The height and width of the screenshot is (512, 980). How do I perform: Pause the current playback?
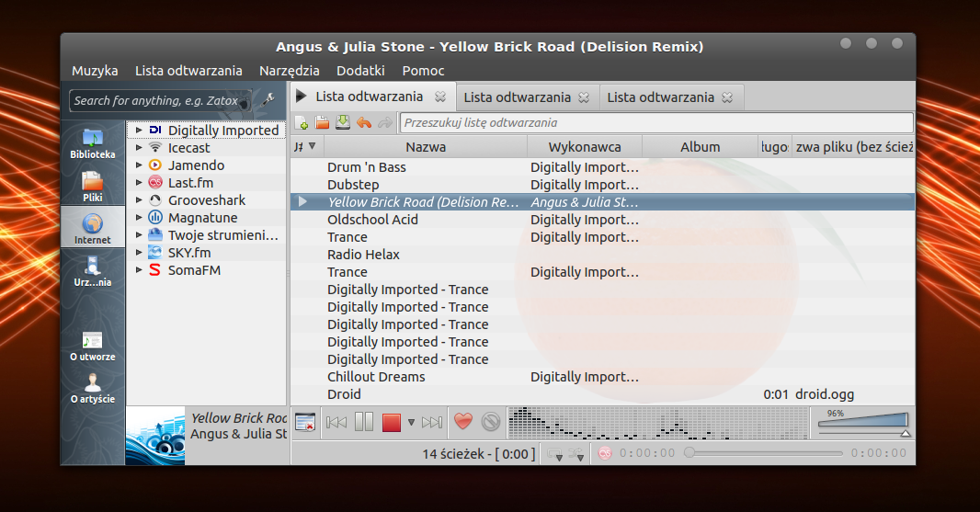coord(364,423)
